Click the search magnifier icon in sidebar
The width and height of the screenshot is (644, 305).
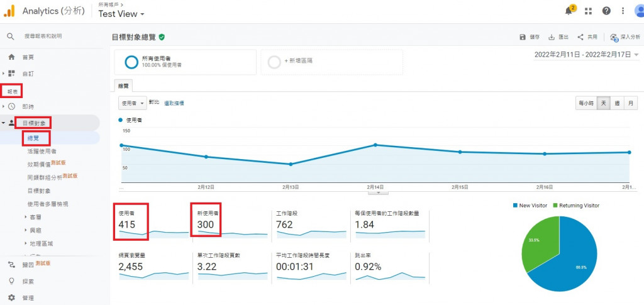tap(11, 36)
